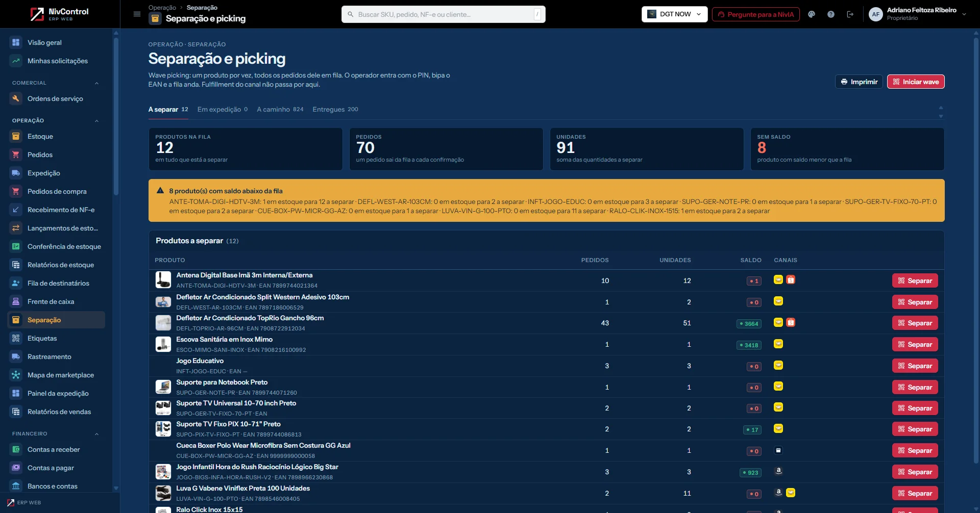Click Separar for Escova Sanitária row

(x=915, y=344)
